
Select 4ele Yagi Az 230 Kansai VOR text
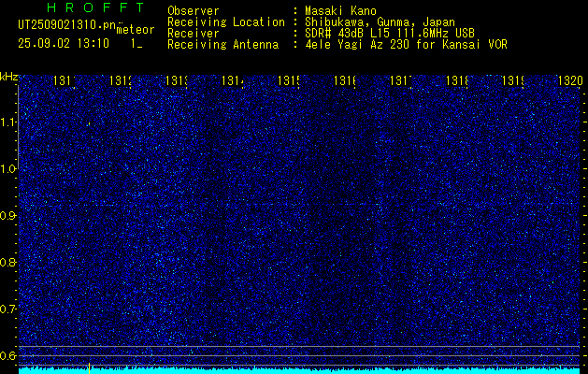point(406,45)
